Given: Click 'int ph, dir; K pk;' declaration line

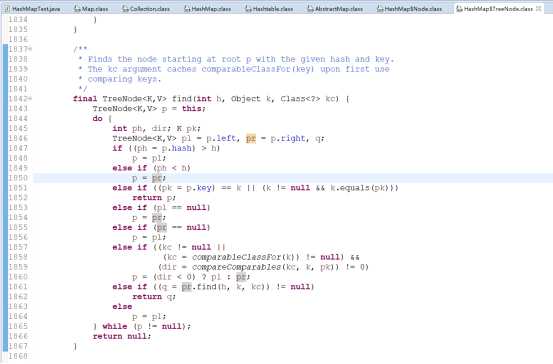Looking at the screenshot, I should 156,129.
